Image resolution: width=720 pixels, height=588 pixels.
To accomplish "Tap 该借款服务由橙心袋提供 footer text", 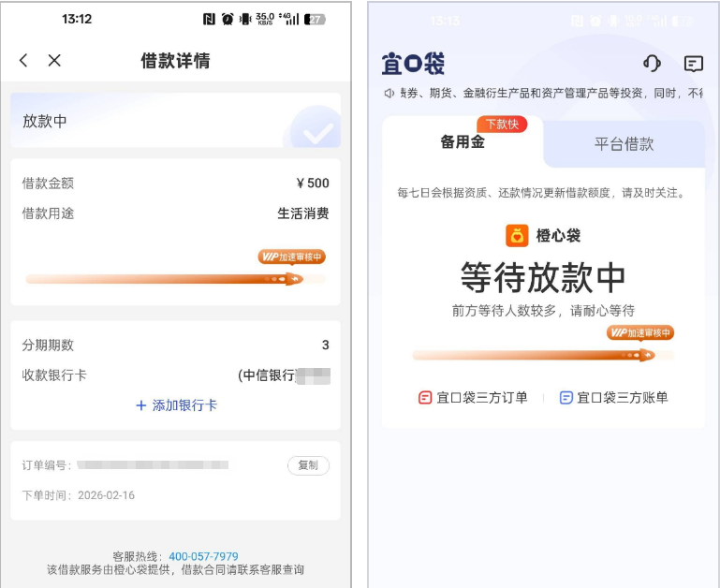I will pyautogui.click(x=175, y=570).
